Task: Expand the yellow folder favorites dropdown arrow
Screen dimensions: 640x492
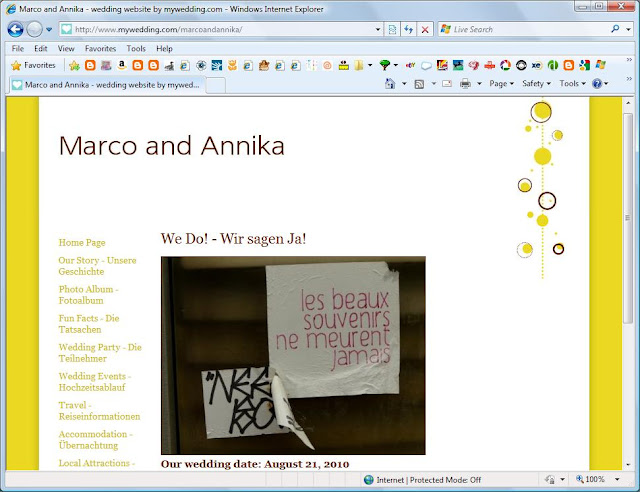Action: [370, 65]
